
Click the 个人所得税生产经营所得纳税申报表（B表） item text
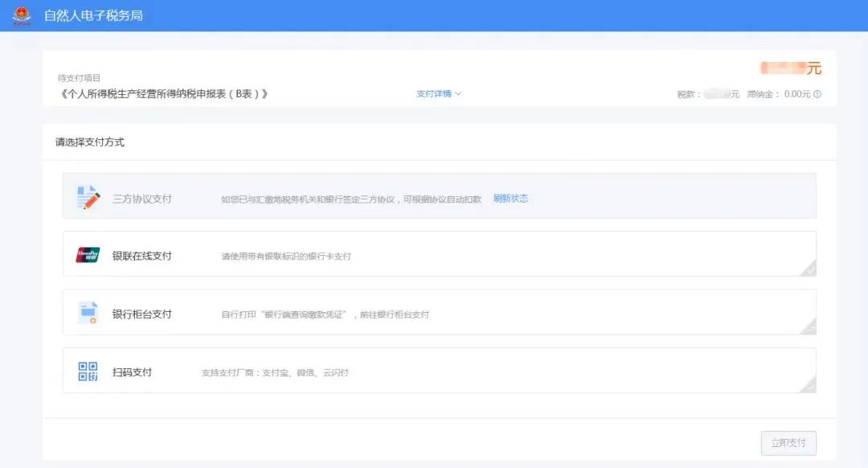click(164, 93)
